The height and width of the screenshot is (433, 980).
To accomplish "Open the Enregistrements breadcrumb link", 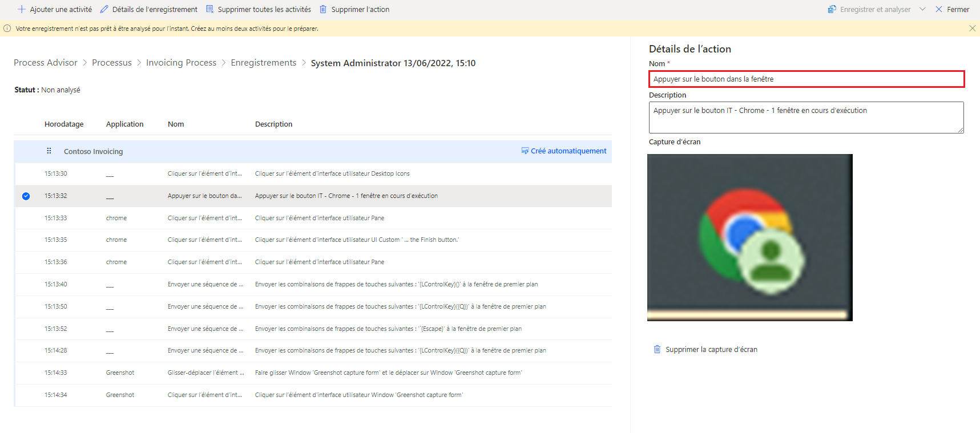I will [x=263, y=63].
